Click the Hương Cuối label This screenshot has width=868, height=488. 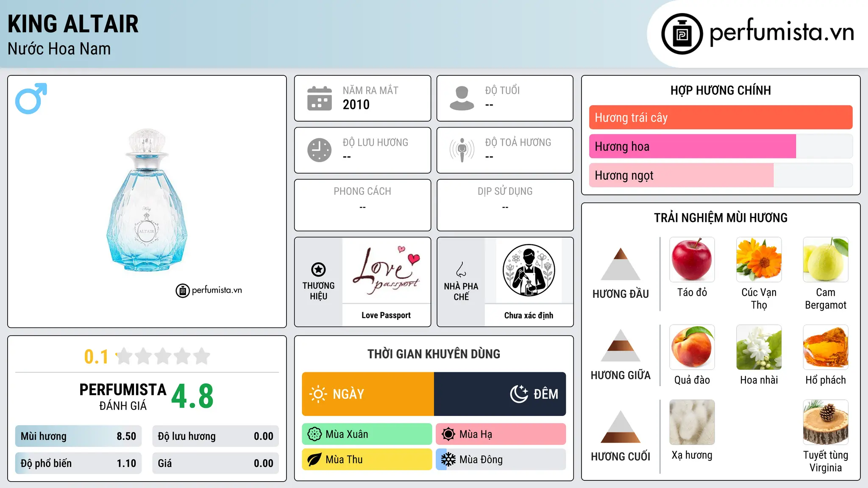620,457
